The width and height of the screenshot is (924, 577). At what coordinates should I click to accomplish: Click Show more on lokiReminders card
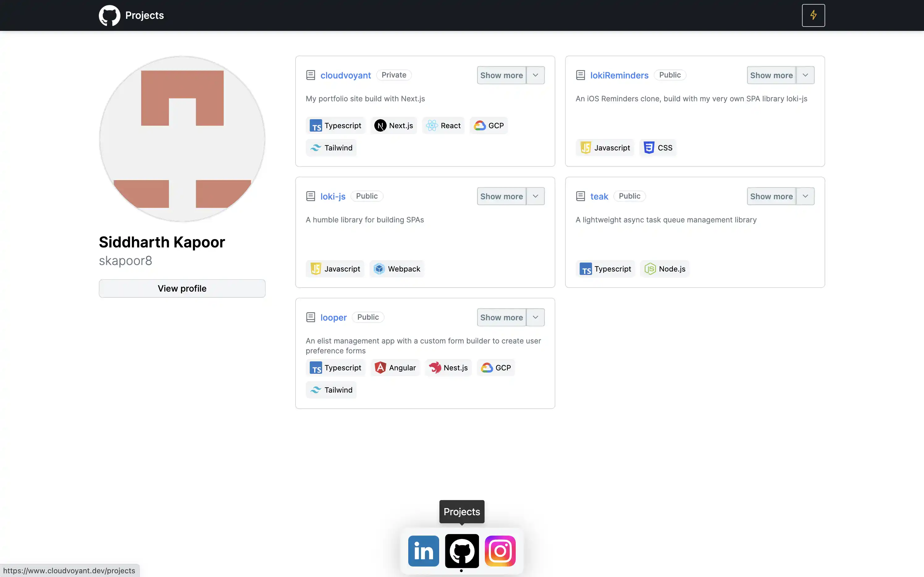[771, 75]
